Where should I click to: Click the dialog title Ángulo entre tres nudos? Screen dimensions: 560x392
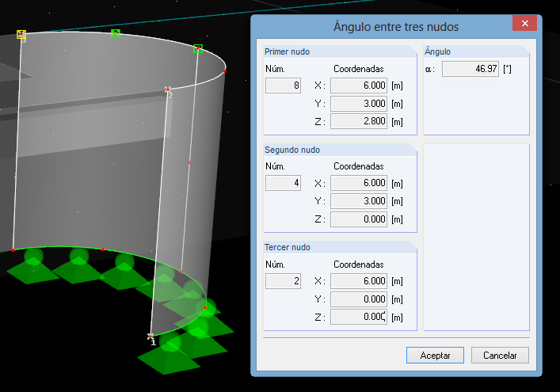(396, 27)
